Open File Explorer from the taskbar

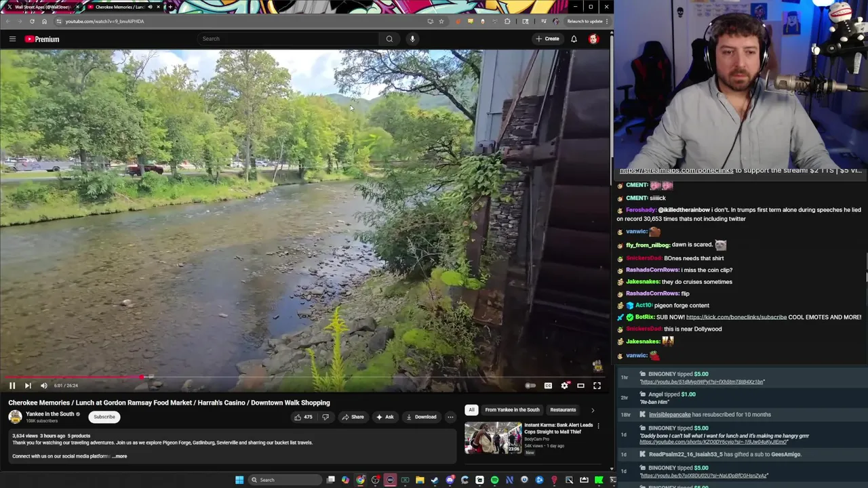click(420, 480)
